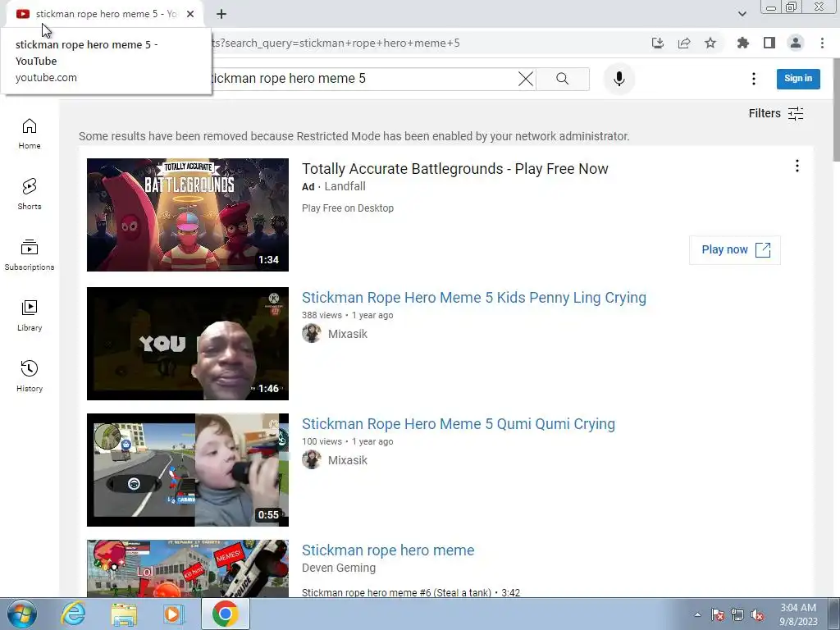Open Windows Media Player from taskbar
Screen dimensions: 840x630
coord(173,614)
